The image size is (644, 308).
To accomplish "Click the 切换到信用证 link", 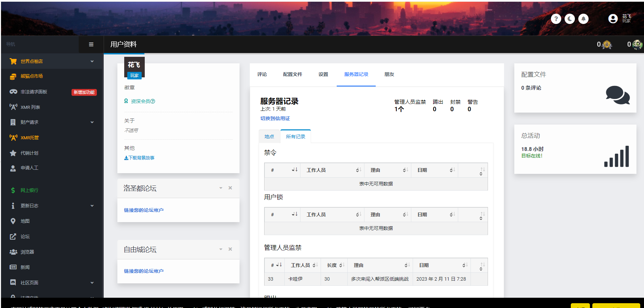I will (275, 118).
